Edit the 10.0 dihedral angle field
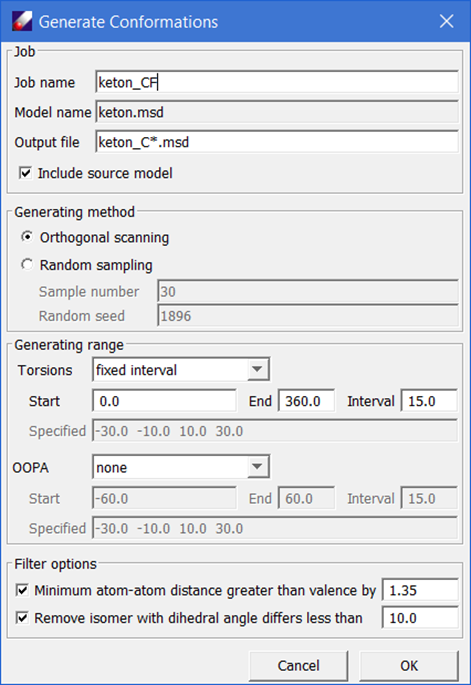471x685 pixels. click(420, 618)
